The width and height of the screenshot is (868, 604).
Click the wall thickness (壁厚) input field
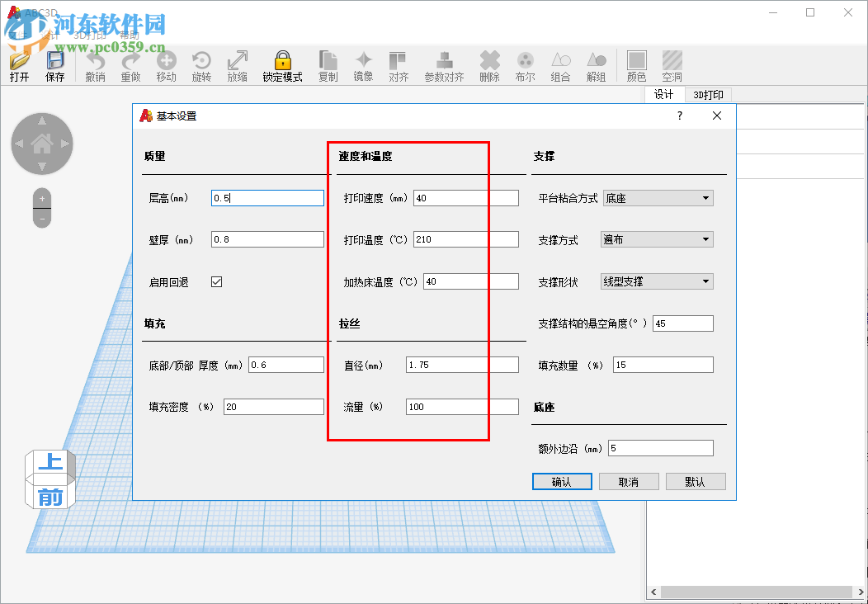267,240
